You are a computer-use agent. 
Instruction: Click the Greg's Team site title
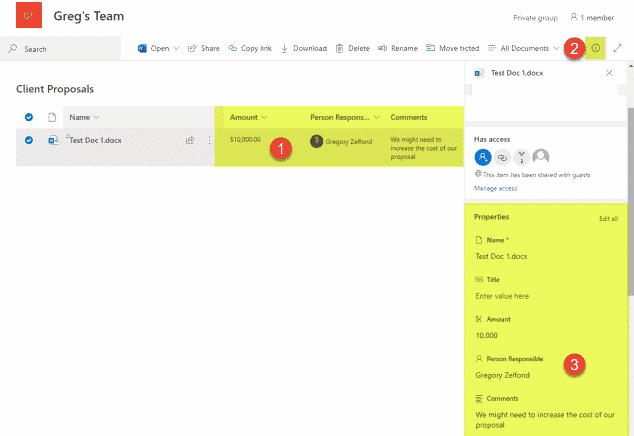tap(89, 16)
